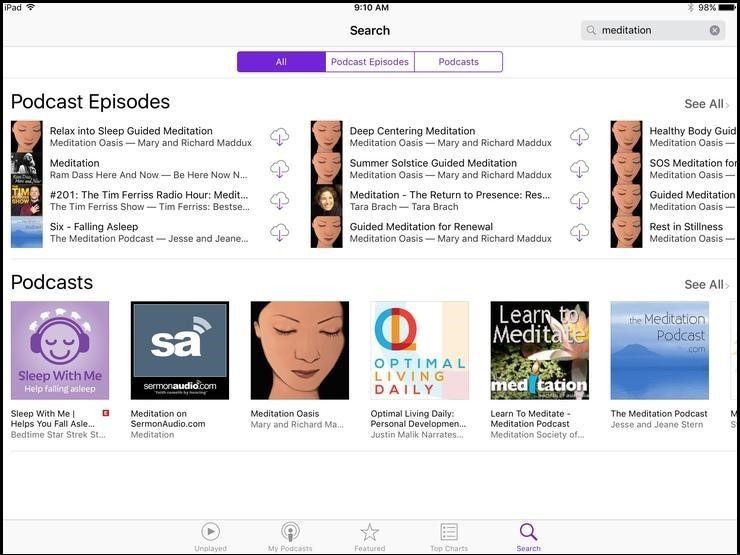Open the Sleep With Me podcast artwork
This screenshot has width=740, height=555.
point(60,351)
